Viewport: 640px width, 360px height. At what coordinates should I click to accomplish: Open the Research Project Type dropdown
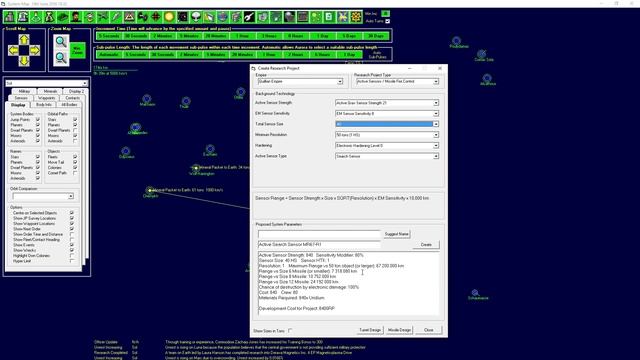(x=436, y=82)
